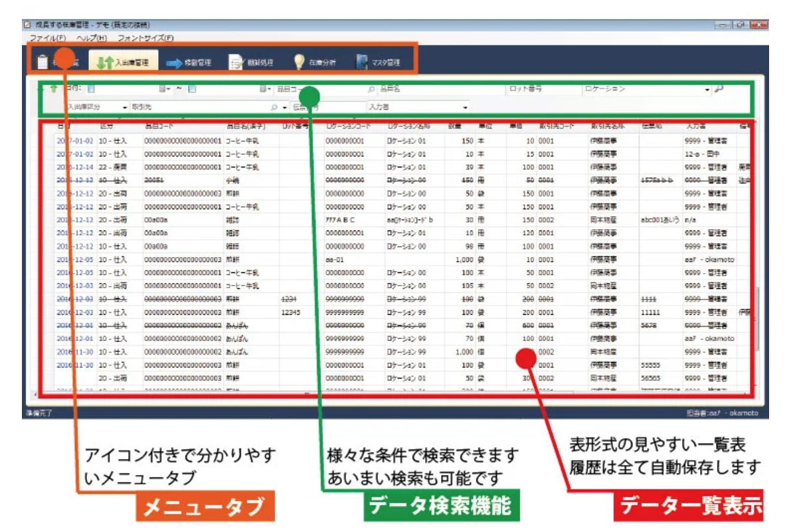The height and width of the screenshot is (532, 795).
Task: Expand the ロケーション combo box
Action: [707, 89]
